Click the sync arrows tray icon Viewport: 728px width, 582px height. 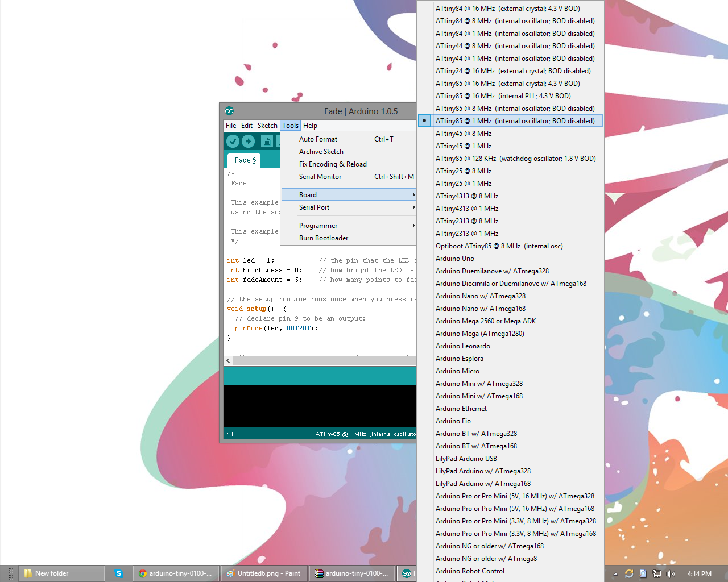point(628,574)
